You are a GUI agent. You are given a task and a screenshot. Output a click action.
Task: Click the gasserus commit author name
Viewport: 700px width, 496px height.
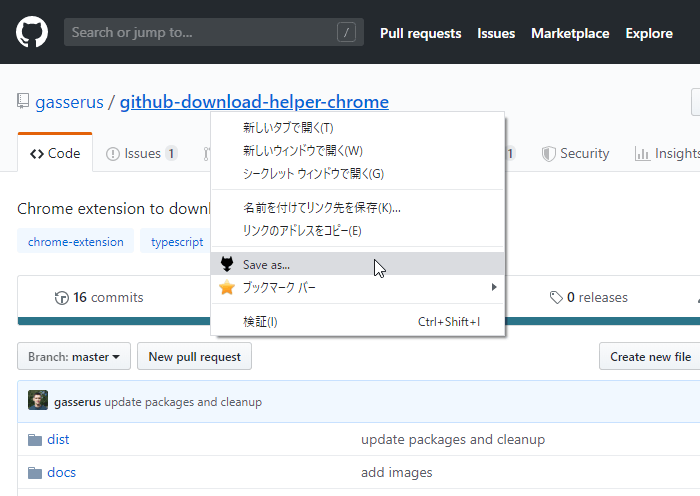pyautogui.click(x=77, y=402)
